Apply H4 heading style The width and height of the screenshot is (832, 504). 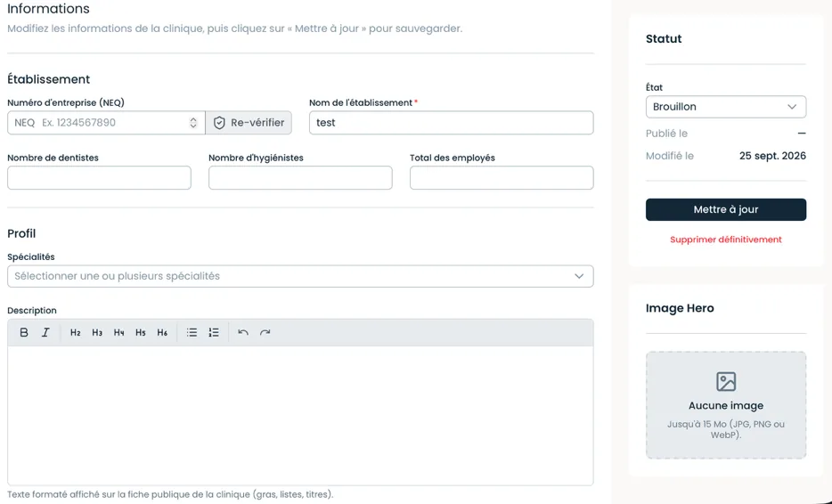[x=118, y=333]
